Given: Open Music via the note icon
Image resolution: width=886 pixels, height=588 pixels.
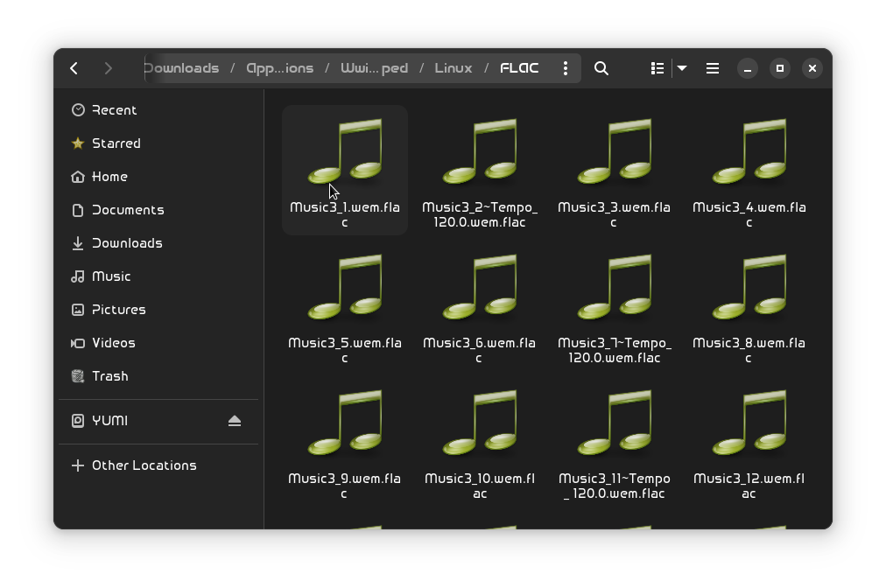Looking at the screenshot, I should [78, 276].
